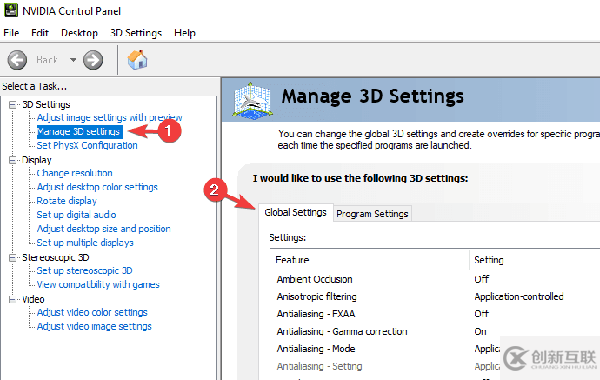Open Adjust desktop color settings
600x380 pixels.
coord(97,187)
